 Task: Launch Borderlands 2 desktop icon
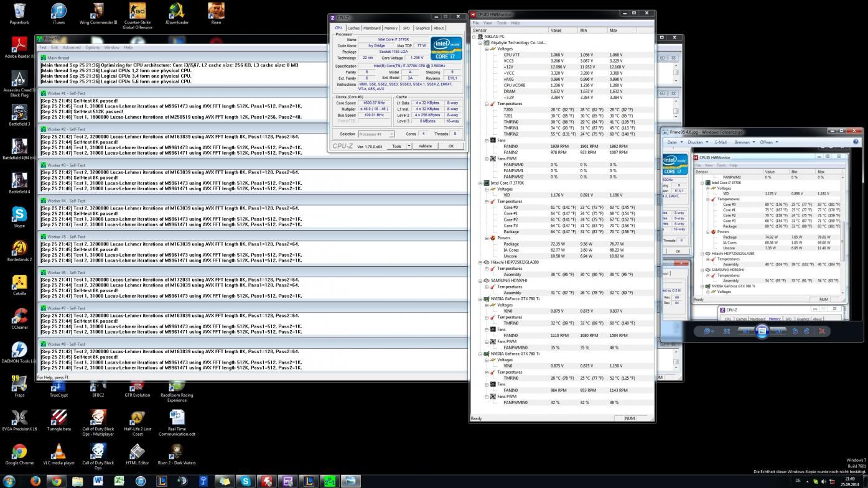click(x=19, y=251)
